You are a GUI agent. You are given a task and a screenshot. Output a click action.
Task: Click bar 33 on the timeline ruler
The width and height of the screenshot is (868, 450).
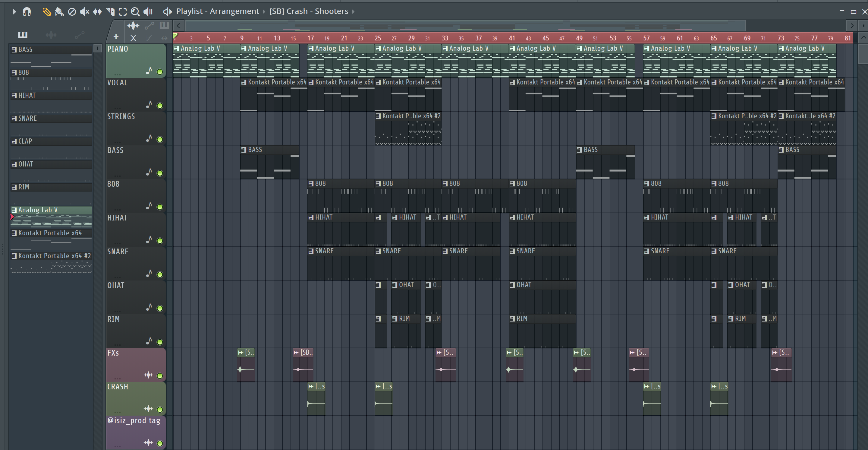445,38
